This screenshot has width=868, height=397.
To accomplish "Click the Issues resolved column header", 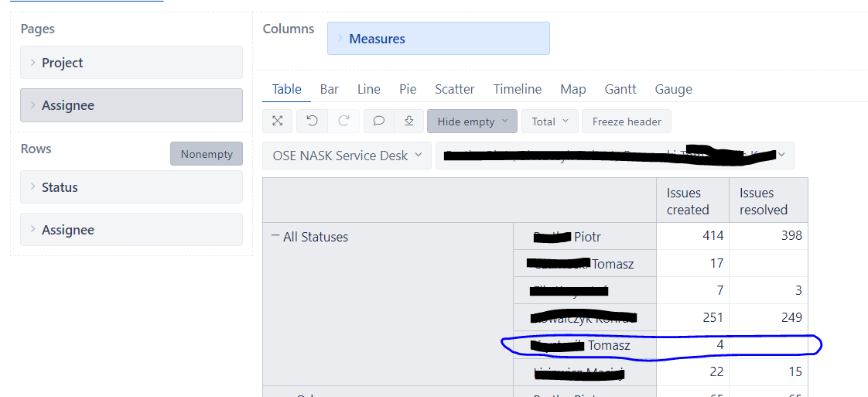I will pos(764,201).
